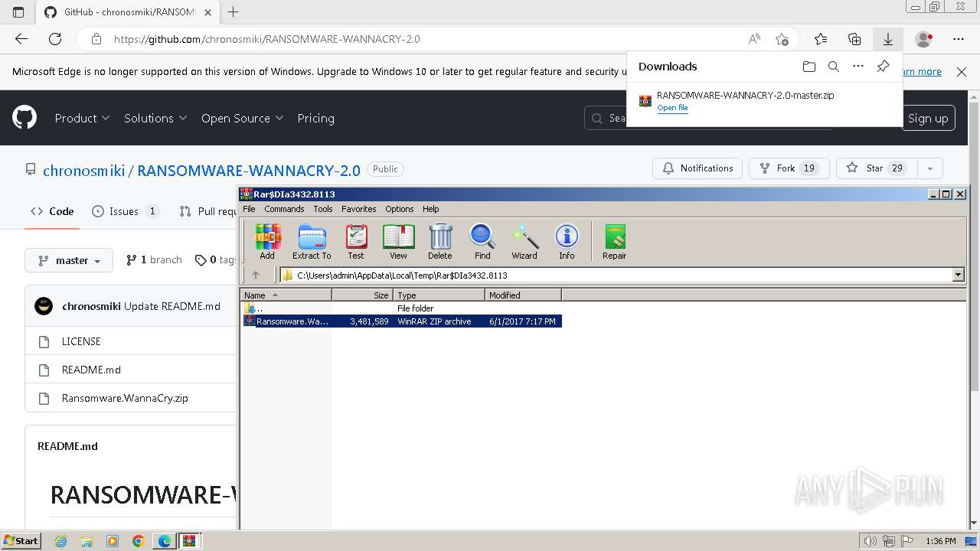Open more options in Downloads panel
980x551 pixels.
[x=858, y=67]
